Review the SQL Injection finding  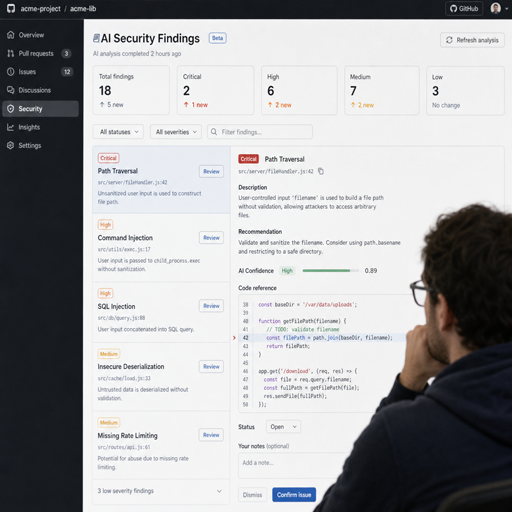[x=211, y=306]
